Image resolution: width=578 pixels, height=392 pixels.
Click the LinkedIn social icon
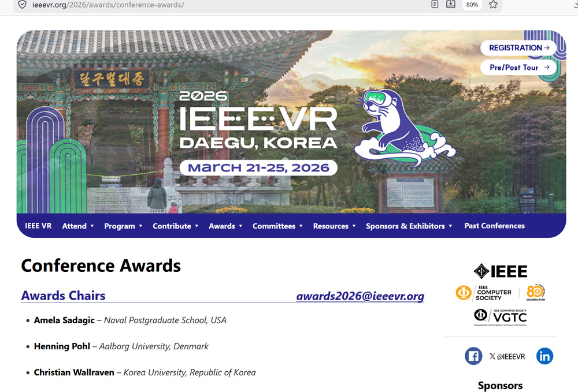[x=544, y=356]
